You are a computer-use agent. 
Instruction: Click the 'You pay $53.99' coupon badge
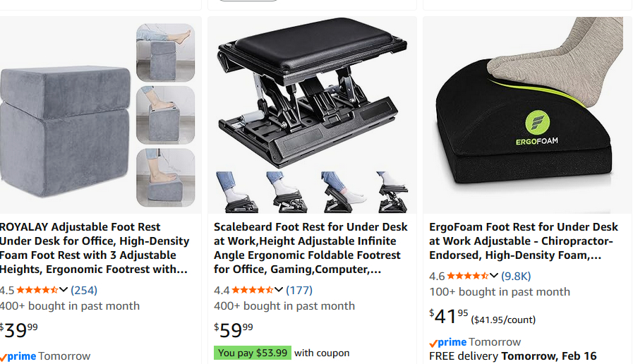coord(253,353)
